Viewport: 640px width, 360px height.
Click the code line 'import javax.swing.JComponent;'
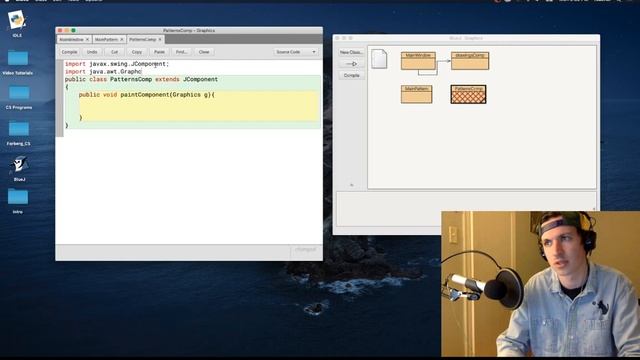[x=117, y=64]
